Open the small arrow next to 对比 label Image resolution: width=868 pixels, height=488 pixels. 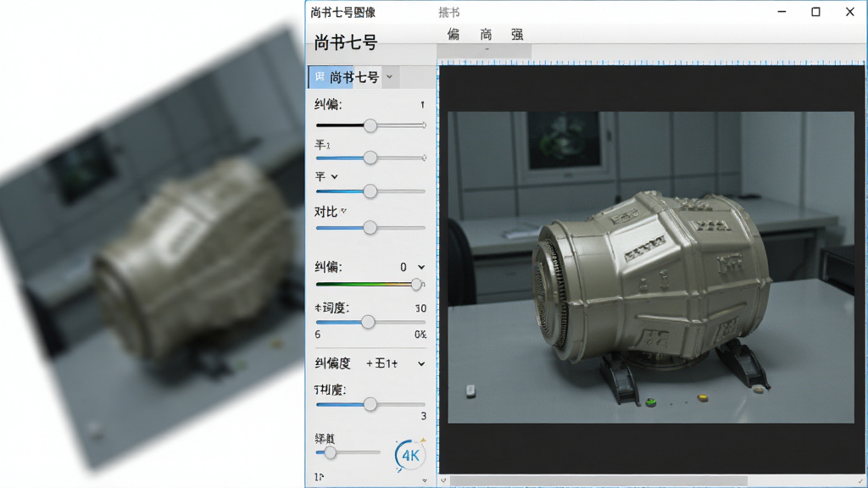(x=344, y=211)
